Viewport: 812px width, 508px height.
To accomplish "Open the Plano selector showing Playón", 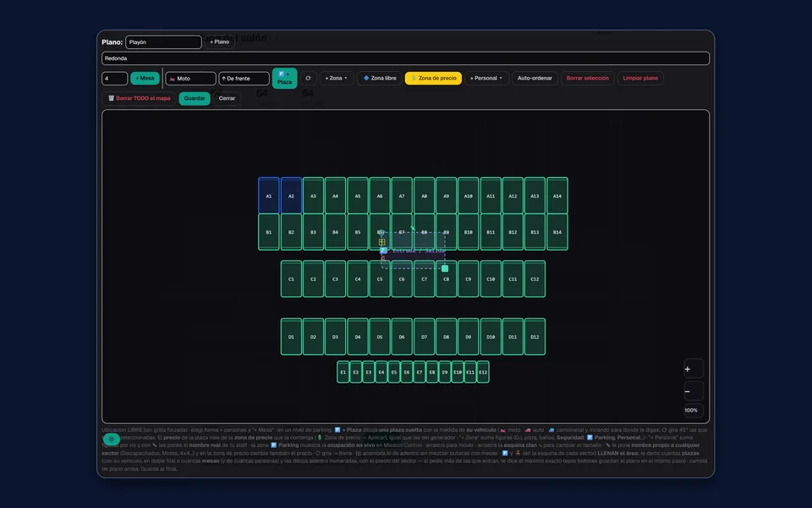I will (163, 42).
